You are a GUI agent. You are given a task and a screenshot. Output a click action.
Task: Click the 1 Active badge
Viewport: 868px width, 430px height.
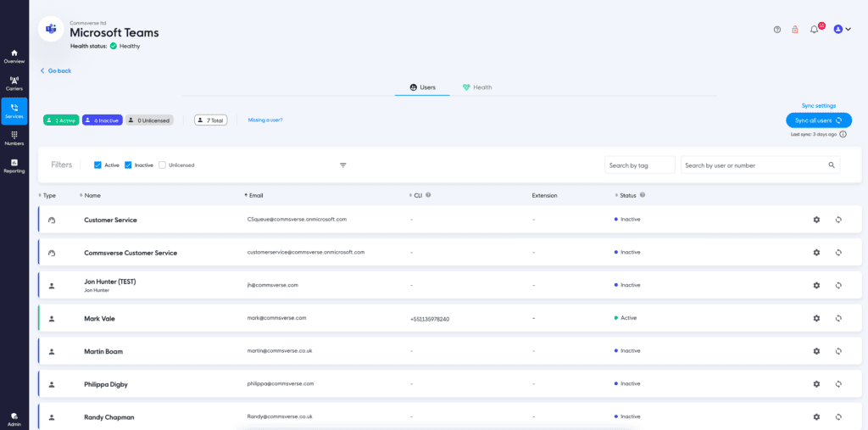(61, 120)
